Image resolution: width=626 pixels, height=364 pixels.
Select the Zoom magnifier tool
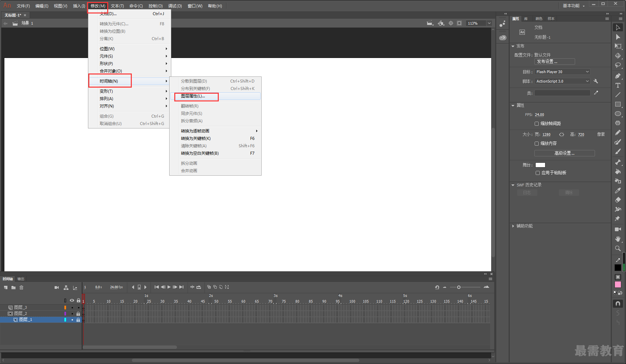click(x=618, y=248)
